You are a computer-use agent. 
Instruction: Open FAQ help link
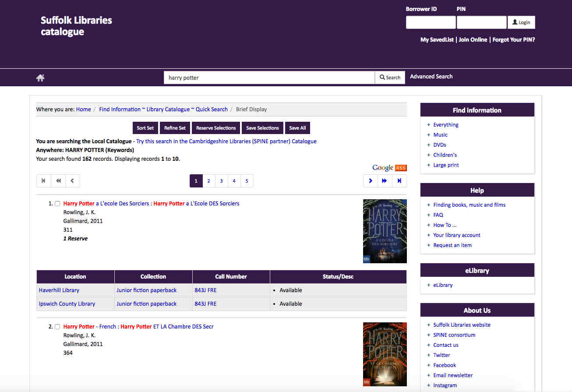click(x=438, y=215)
